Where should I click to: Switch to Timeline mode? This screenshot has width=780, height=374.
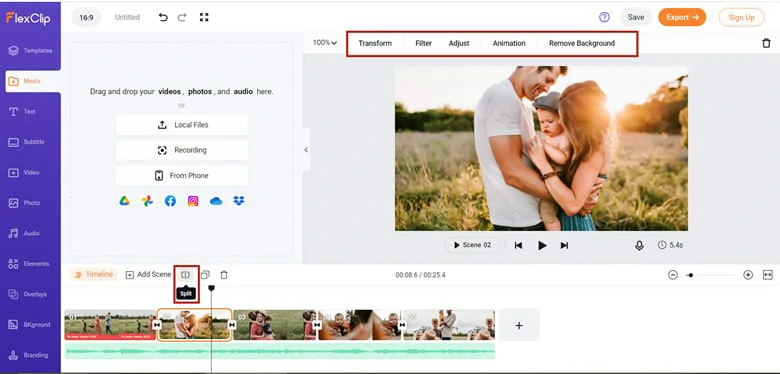[x=94, y=275]
